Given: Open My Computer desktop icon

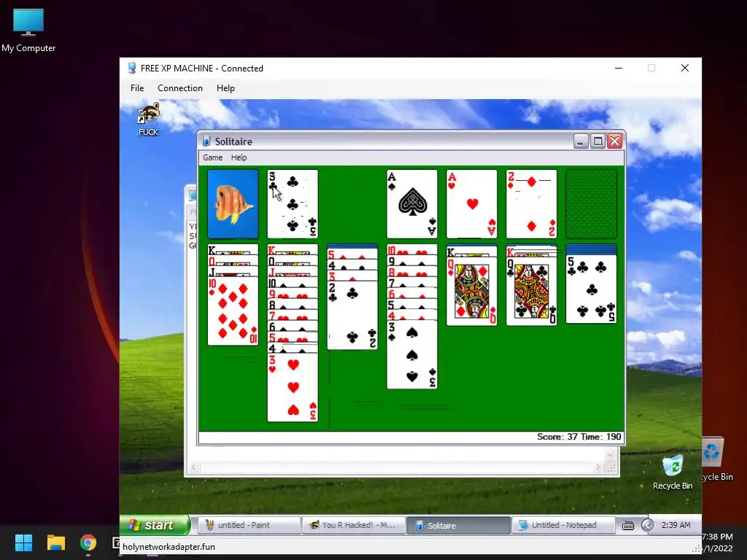Looking at the screenshot, I should pyautogui.click(x=28, y=30).
